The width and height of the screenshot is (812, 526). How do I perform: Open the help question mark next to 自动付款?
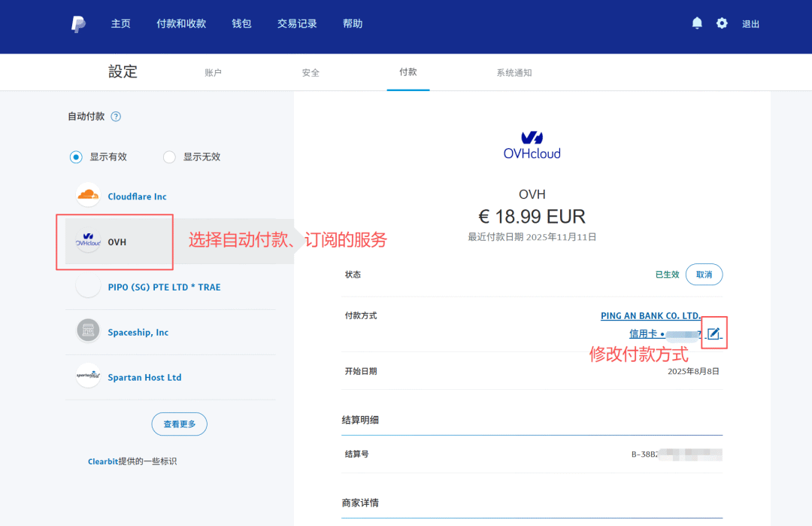pos(114,116)
